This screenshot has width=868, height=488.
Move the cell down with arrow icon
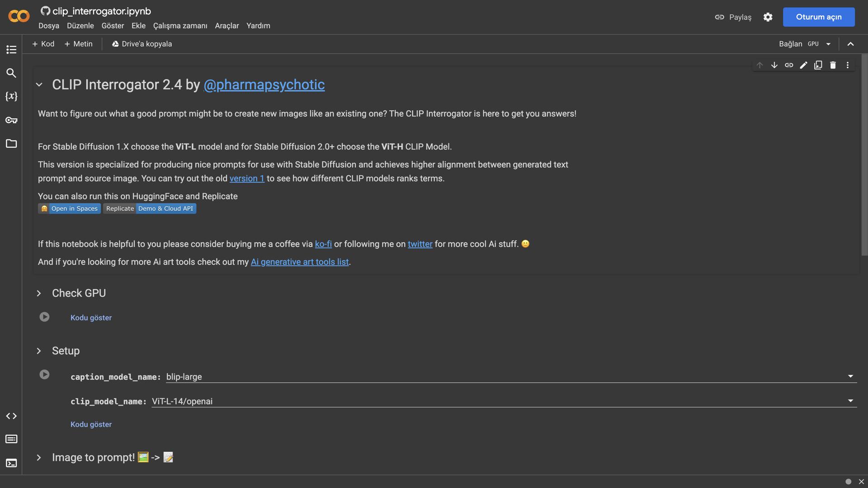point(774,65)
